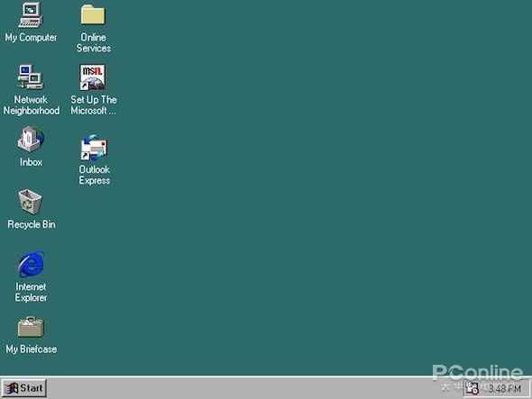
Task: Click the Windows flag logo on Start
Action: [x=11, y=388]
